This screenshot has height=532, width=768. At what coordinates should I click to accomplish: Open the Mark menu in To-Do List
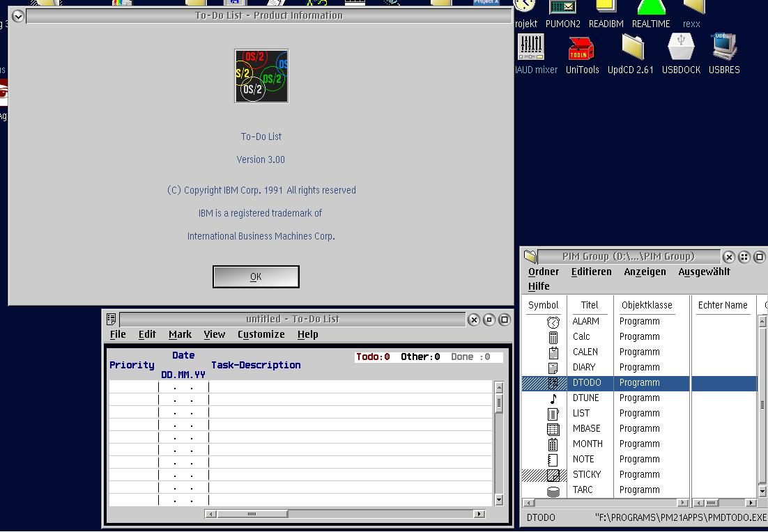[x=180, y=334]
